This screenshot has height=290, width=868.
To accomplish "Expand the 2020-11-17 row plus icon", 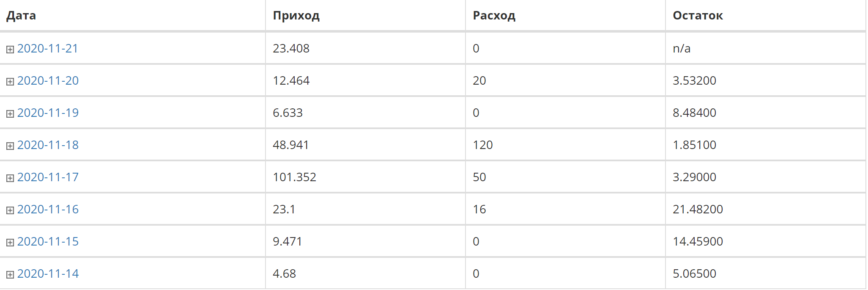I will pos(10,178).
